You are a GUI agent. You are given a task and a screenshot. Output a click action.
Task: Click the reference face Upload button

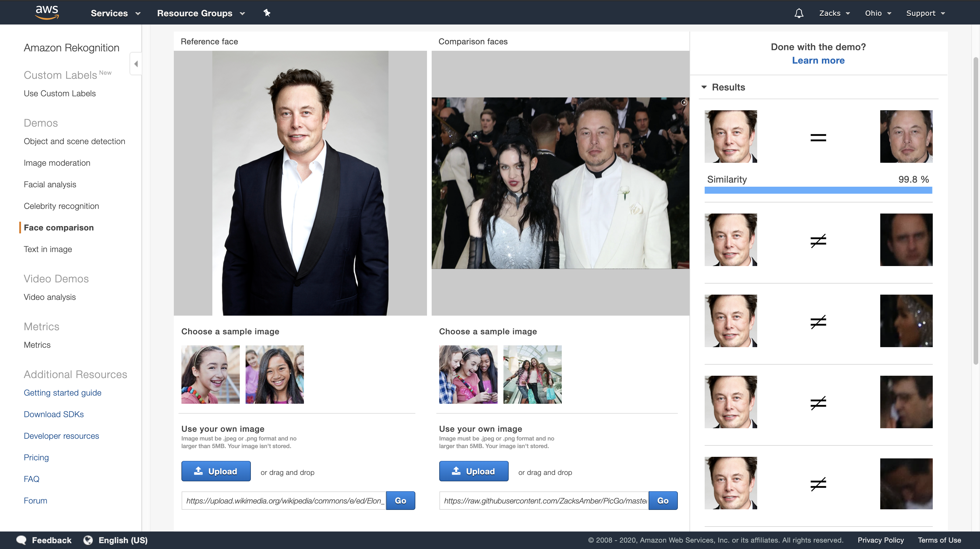point(216,471)
